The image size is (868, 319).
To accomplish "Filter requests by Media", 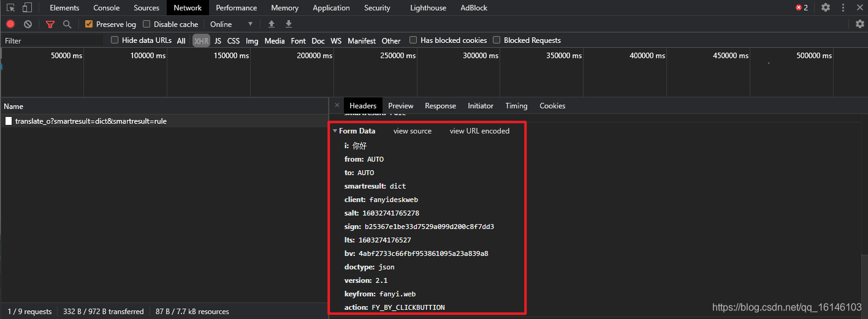I will [275, 40].
